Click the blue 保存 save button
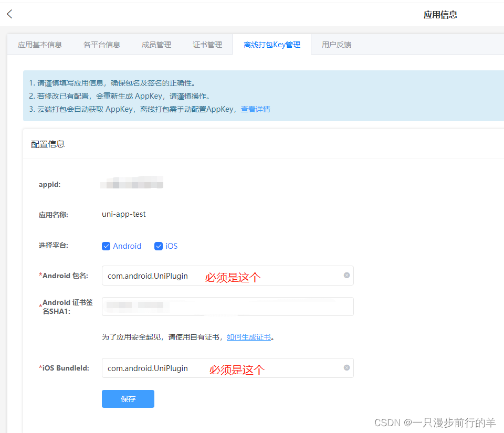Viewport: 504px width, 433px height. point(128,399)
